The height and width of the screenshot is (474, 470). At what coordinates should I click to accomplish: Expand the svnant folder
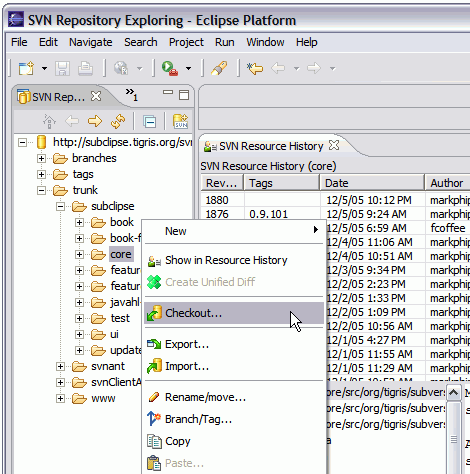click(60, 366)
